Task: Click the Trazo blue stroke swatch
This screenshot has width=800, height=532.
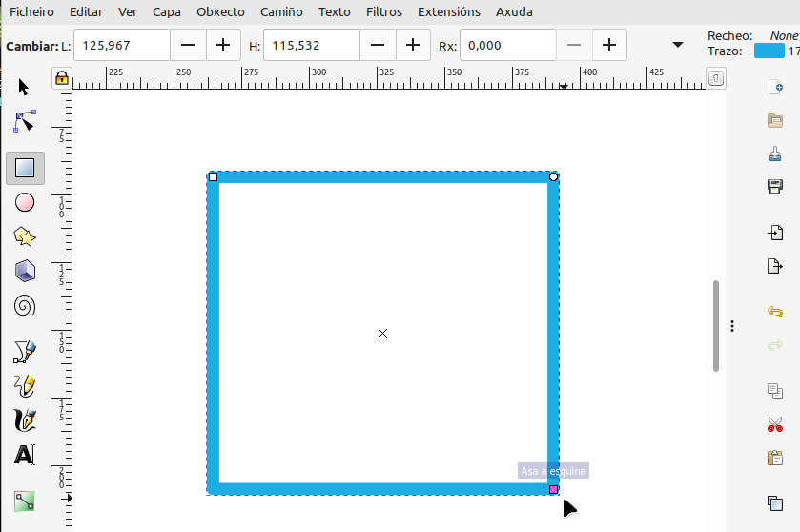Action: (769, 51)
